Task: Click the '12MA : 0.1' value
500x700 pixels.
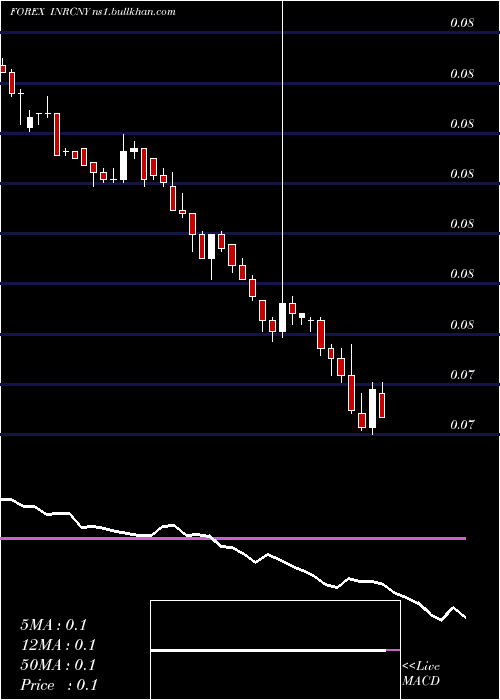Action: pos(58,645)
